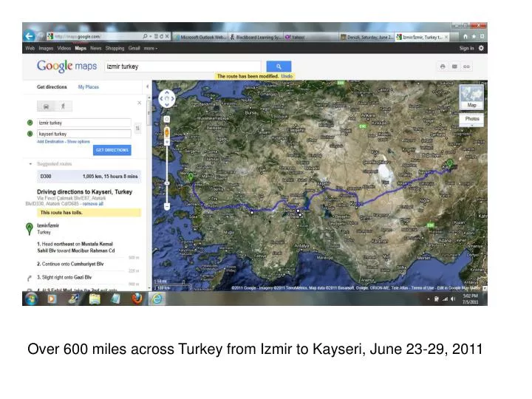
Task: Switch to Microsoft Outlook Web tab
Action: 200,38
